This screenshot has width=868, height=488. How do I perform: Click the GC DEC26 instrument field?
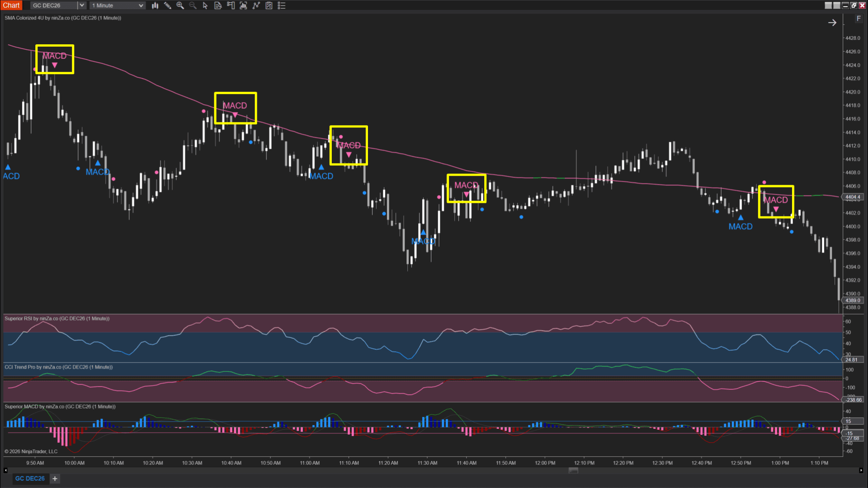54,5
